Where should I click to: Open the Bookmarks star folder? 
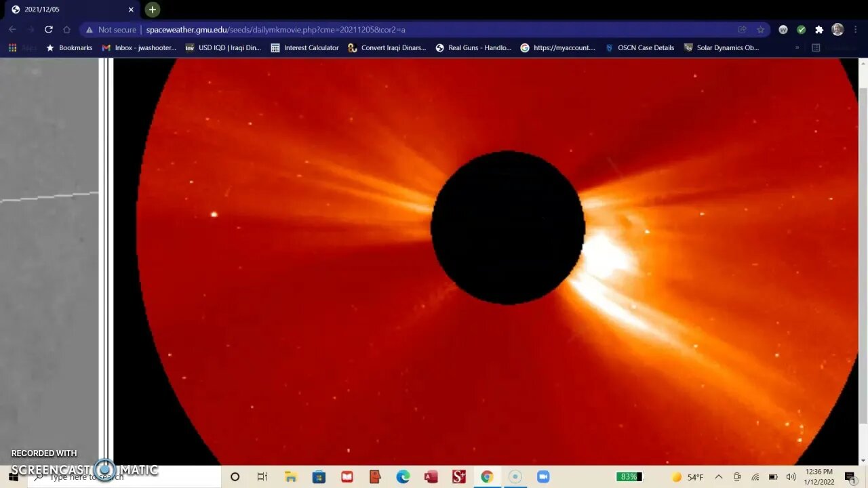[68, 48]
